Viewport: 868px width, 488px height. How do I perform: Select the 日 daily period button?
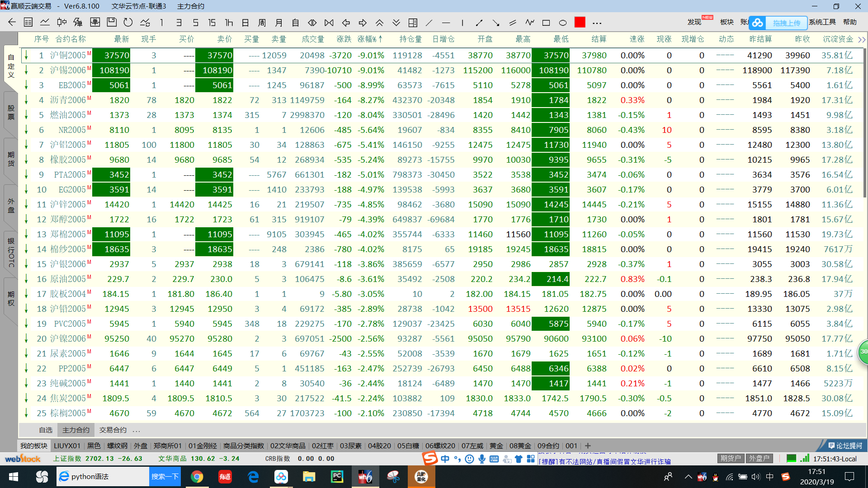tap(245, 22)
